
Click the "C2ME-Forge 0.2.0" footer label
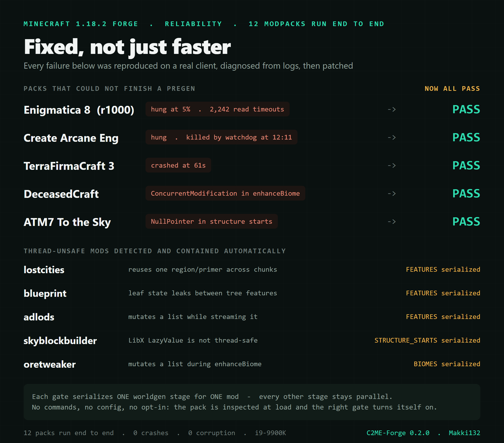tap(398, 433)
